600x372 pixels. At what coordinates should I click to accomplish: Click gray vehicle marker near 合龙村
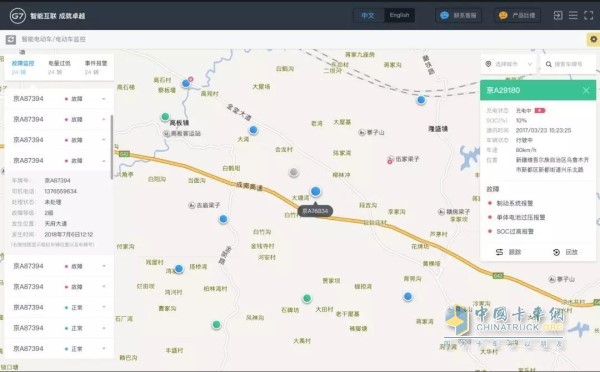pos(294,173)
